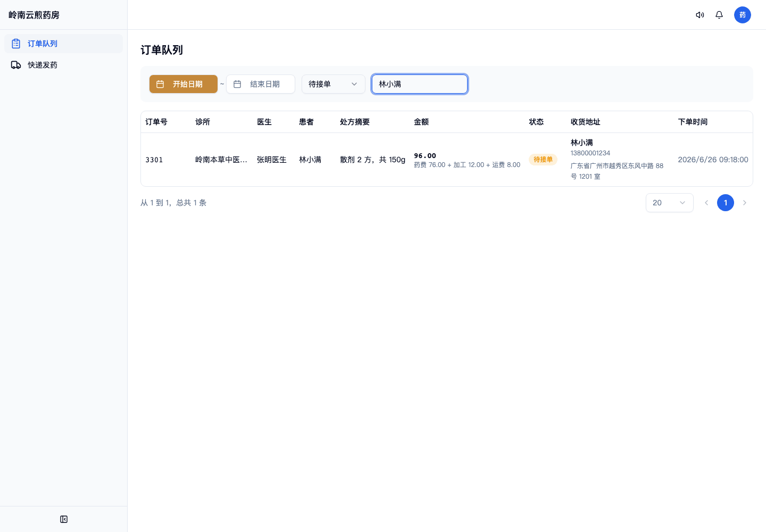766x532 pixels.
Task: Open the user avatar labeled 药
Action: pos(743,15)
